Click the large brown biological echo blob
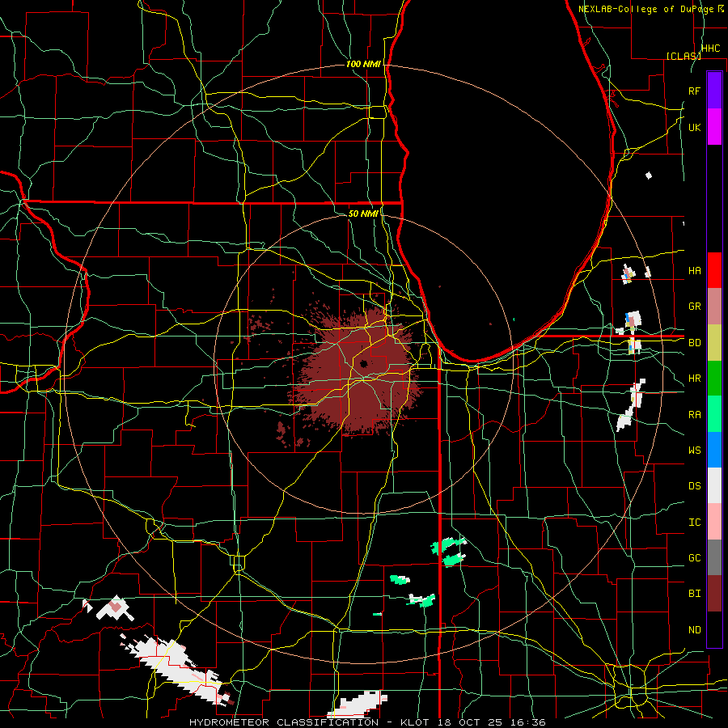The image size is (728, 728). point(360,371)
